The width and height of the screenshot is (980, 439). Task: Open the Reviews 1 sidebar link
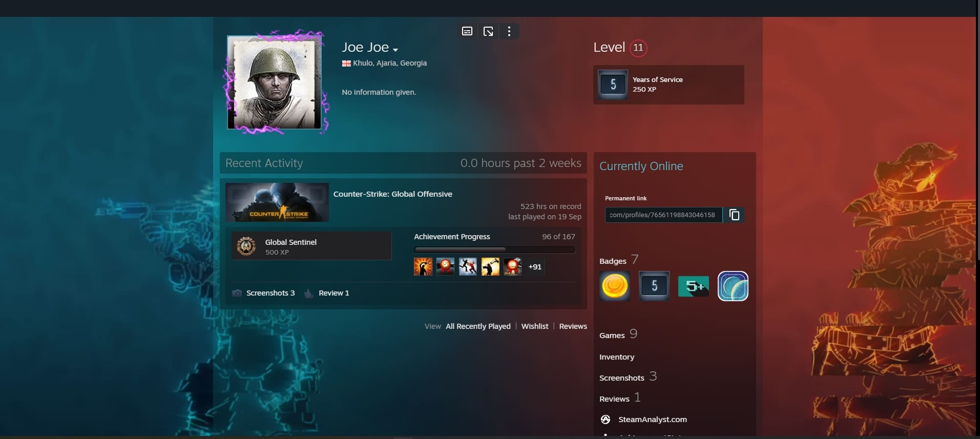tap(620, 398)
